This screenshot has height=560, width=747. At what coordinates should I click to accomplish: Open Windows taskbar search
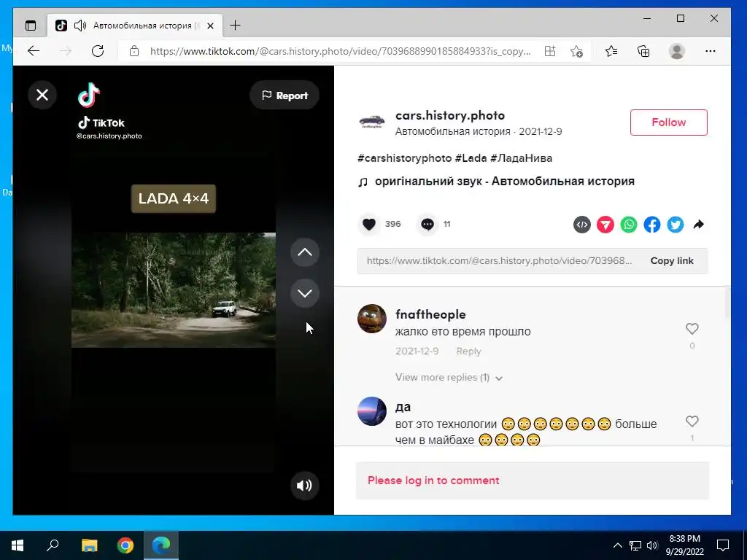[53, 545]
